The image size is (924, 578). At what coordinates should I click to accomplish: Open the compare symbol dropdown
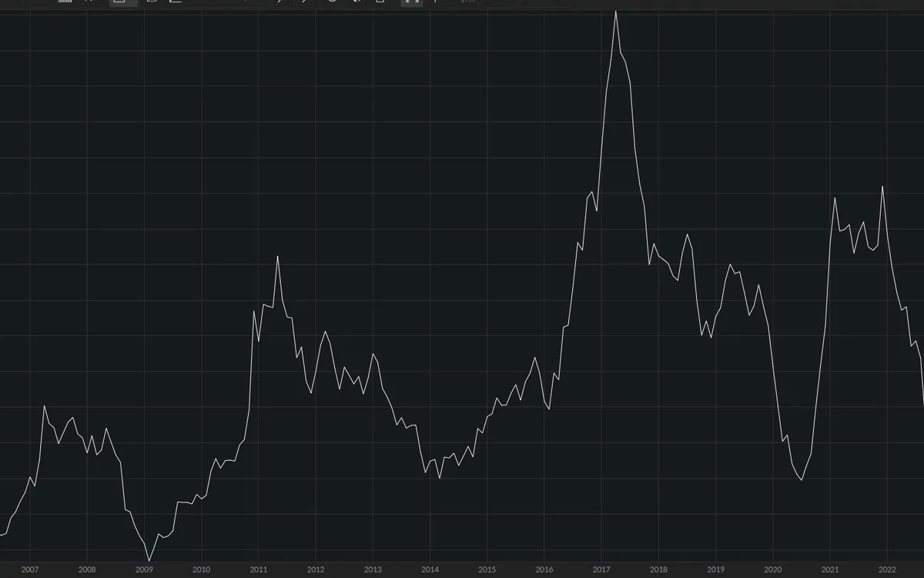coord(89,2)
